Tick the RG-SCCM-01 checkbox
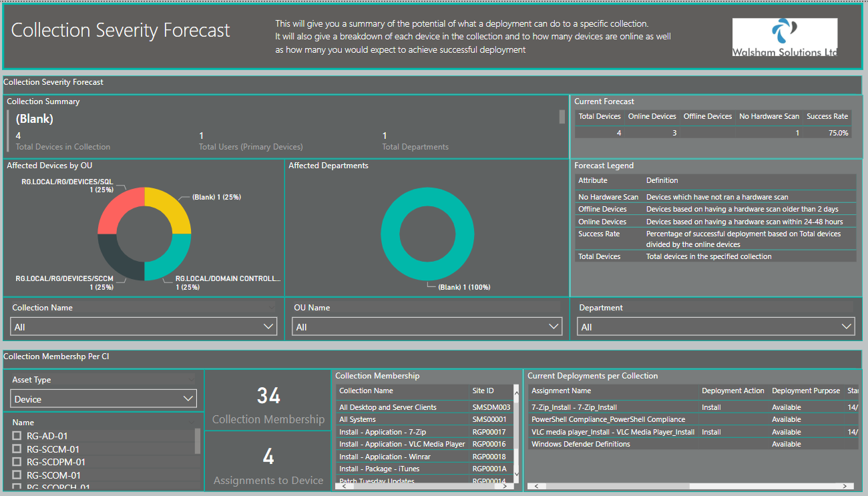Image resolution: width=868 pixels, height=496 pixels. tap(17, 449)
